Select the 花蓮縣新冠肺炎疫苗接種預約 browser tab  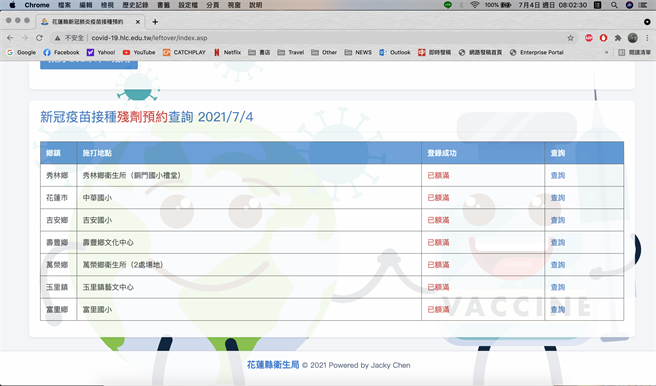(x=90, y=22)
